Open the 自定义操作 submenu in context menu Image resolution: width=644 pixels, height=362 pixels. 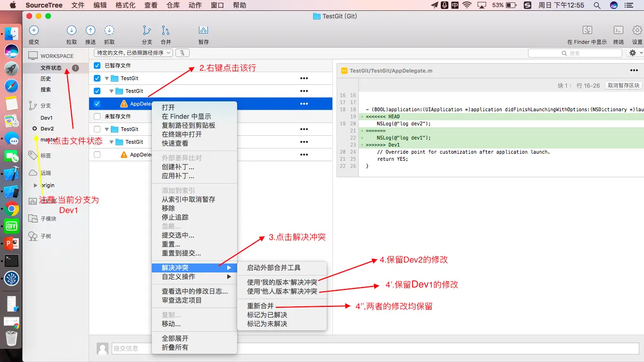tap(194, 277)
